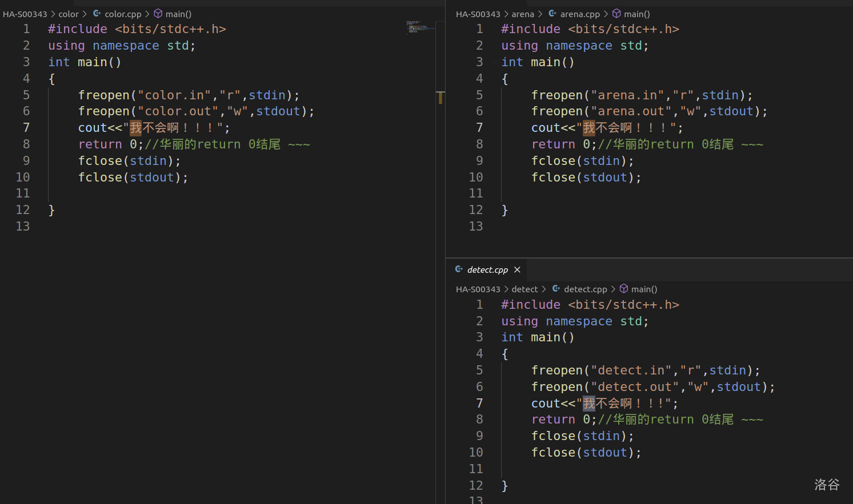Click the freopen "color.in" line in color.cpp
Viewport: 853px width, 504px height.
click(189, 95)
